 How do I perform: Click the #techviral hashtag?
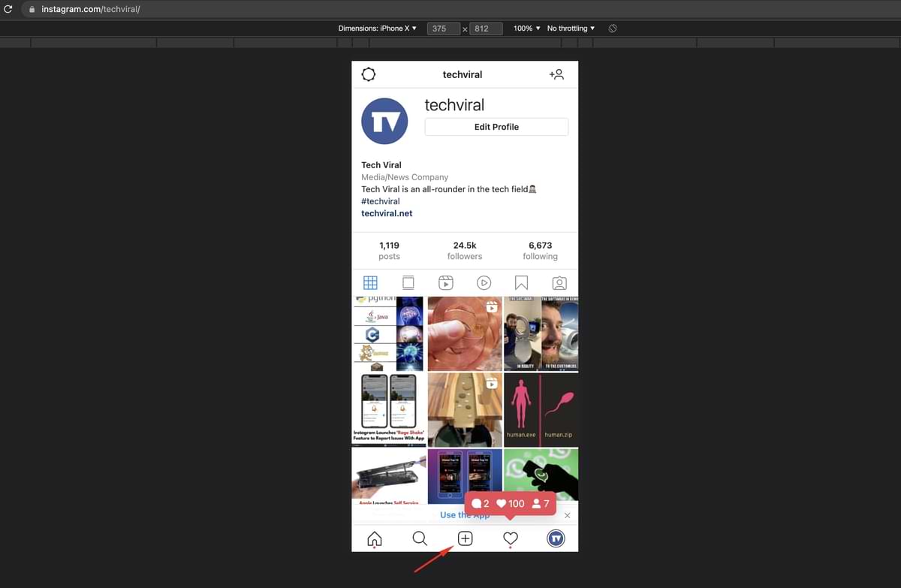pyautogui.click(x=381, y=201)
